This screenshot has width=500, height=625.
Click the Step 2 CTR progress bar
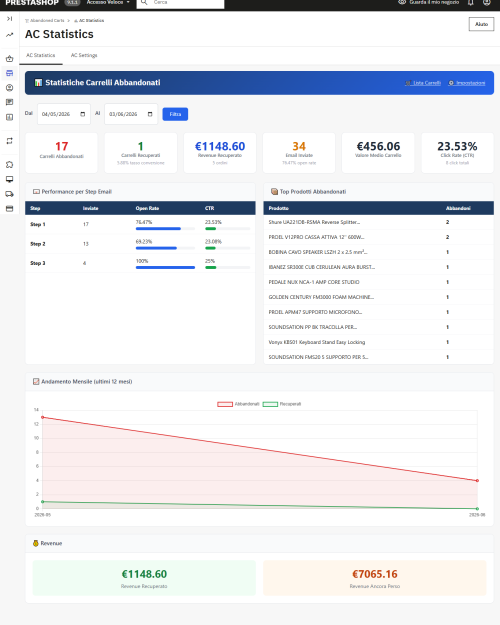point(227,248)
